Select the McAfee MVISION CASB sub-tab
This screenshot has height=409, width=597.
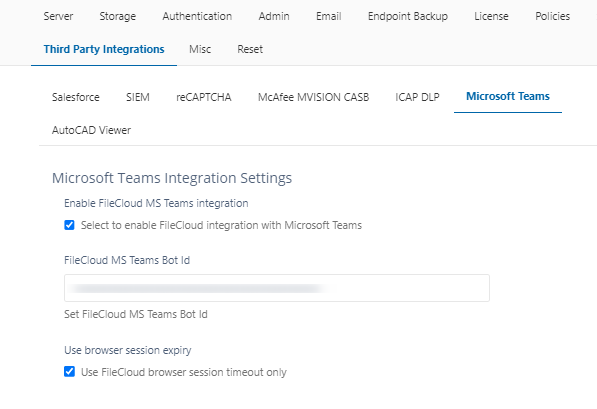[313, 97]
